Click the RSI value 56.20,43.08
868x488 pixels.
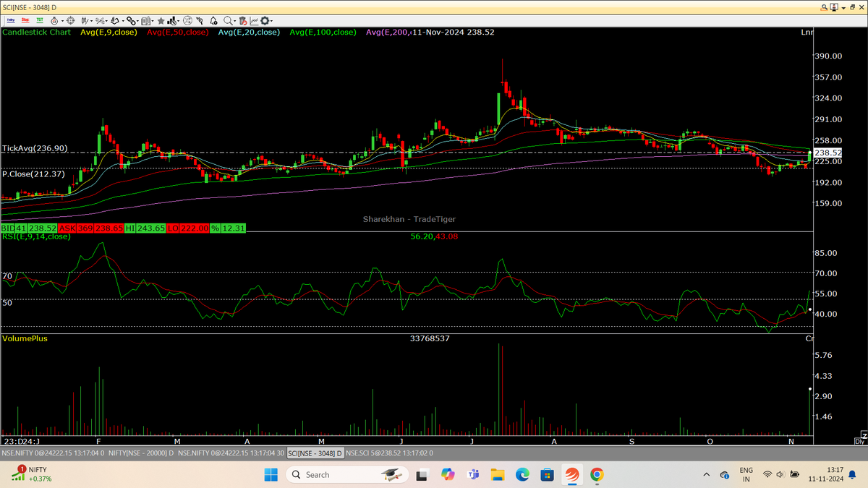tap(434, 236)
